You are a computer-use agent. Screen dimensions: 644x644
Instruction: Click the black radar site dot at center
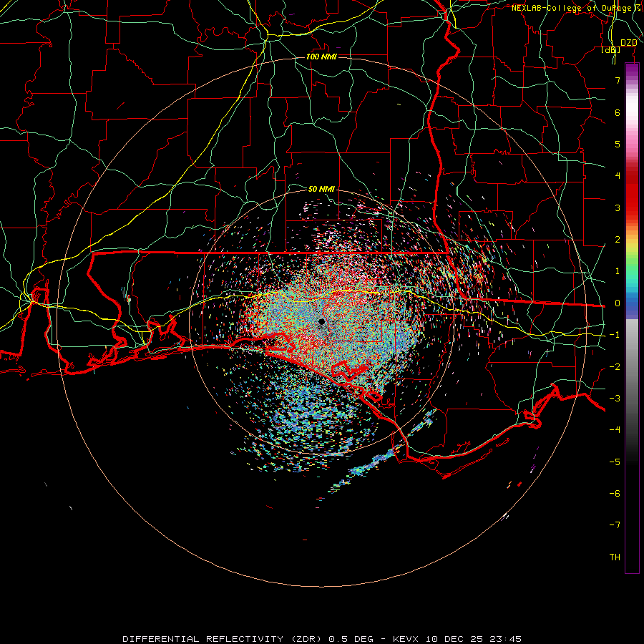[x=321, y=321]
